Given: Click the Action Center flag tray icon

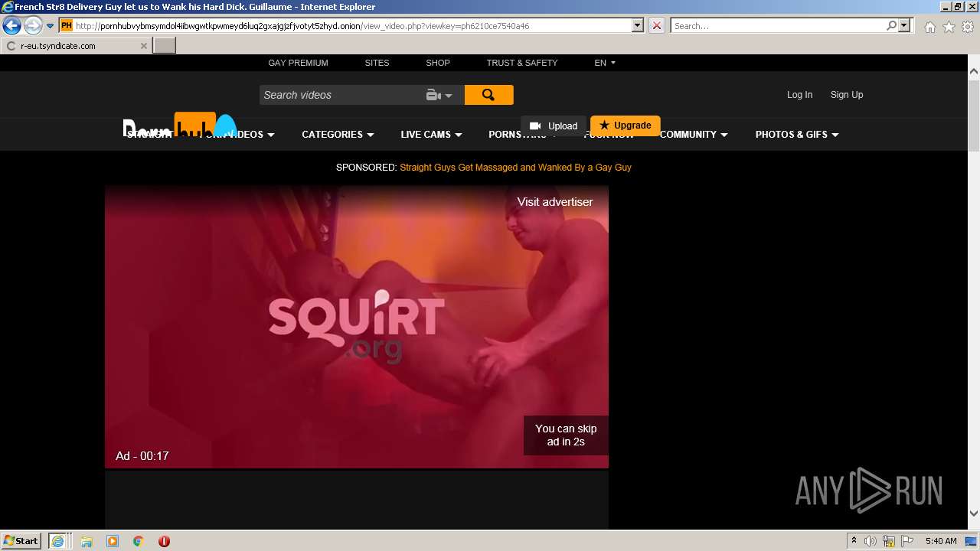Looking at the screenshot, I should pos(907,541).
